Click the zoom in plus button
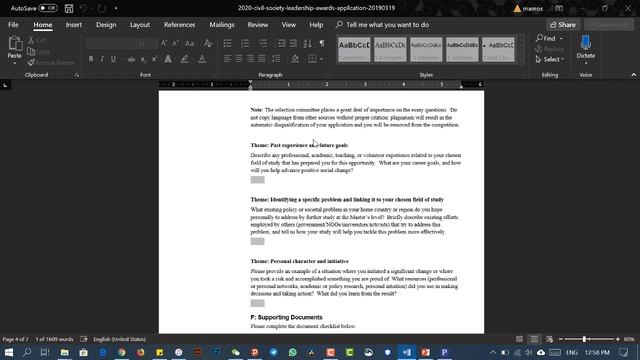The image size is (640, 360). pos(618,339)
